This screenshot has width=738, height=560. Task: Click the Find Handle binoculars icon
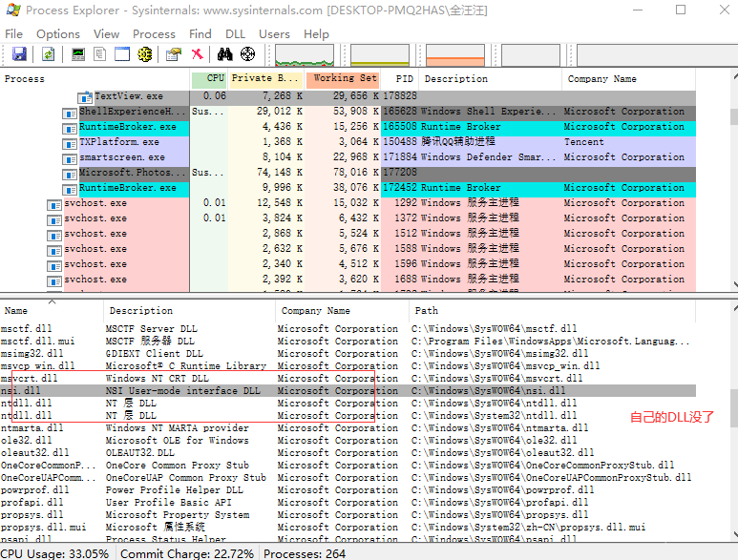tap(225, 54)
